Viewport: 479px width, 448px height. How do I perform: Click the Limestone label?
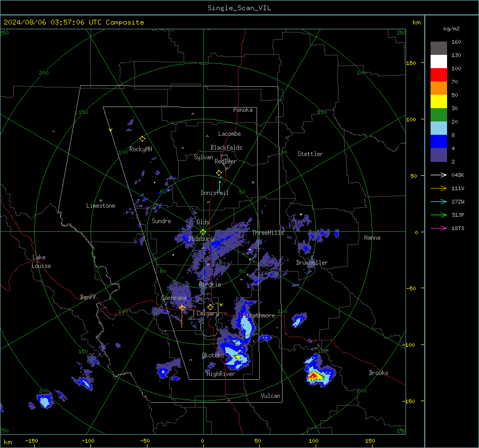pos(101,206)
